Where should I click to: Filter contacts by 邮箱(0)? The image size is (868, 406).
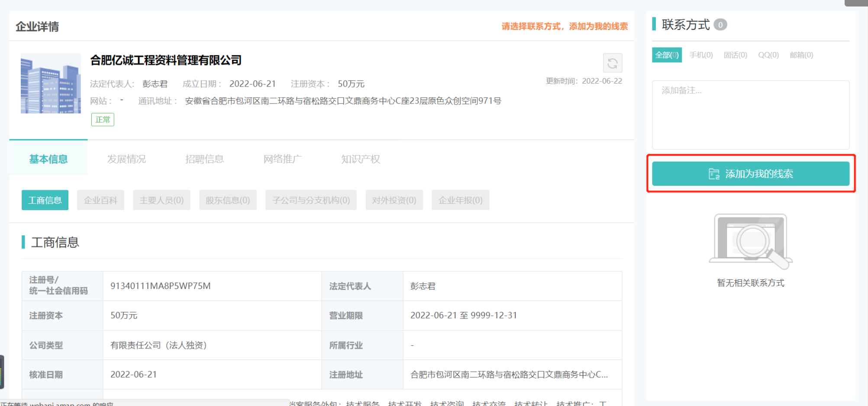click(x=801, y=55)
